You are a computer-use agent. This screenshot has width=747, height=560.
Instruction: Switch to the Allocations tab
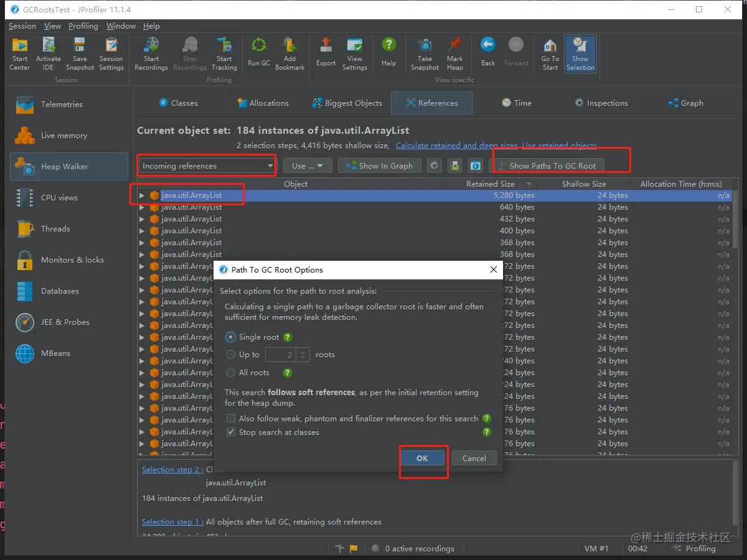pos(263,103)
